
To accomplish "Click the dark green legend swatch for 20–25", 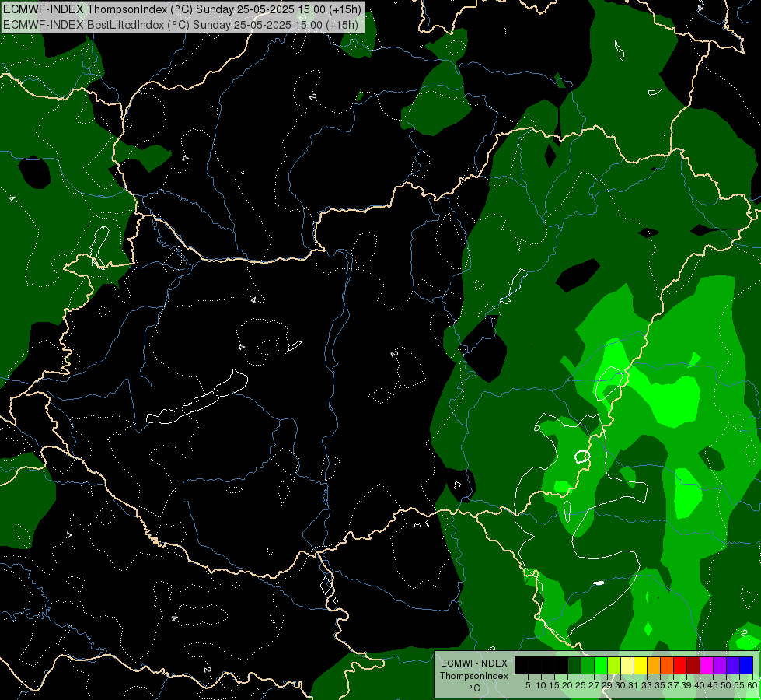I will point(574,665).
